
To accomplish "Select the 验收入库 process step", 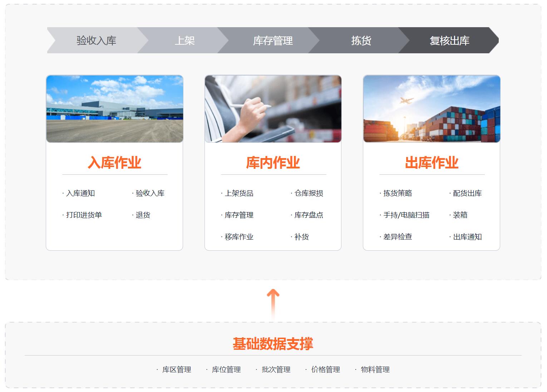I will 97,40.
